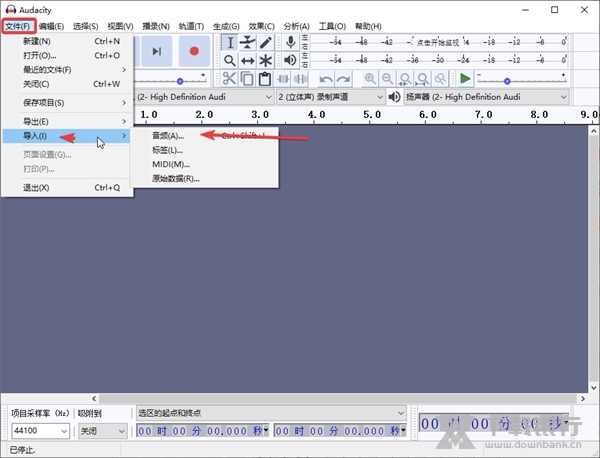The height and width of the screenshot is (458, 600).
Task: Select the Selection (I-beam) tool
Action: [230, 42]
